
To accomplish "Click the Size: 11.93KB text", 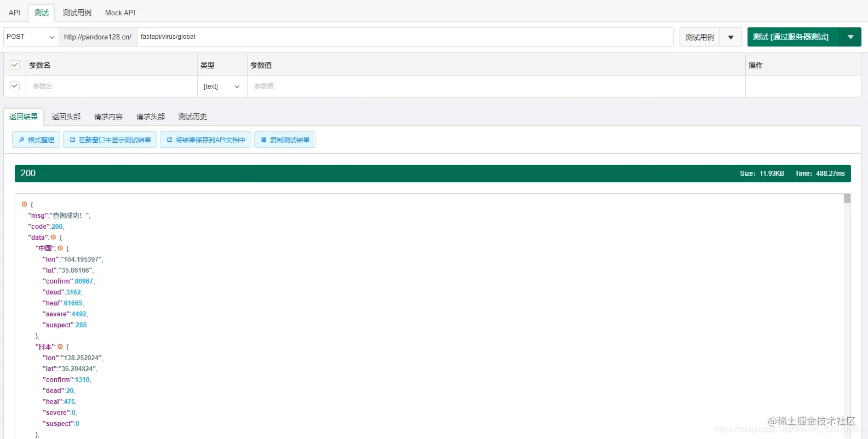I will (762, 173).
